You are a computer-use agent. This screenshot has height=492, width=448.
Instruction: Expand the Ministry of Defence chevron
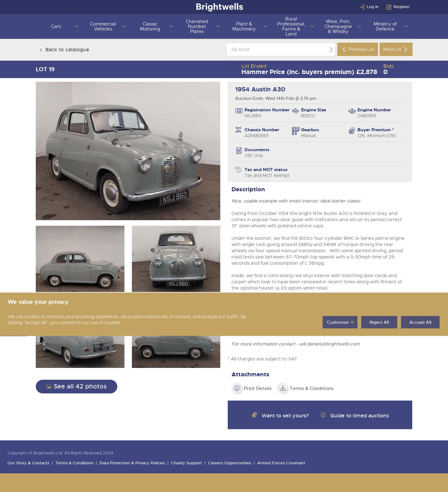(x=406, y=26)
